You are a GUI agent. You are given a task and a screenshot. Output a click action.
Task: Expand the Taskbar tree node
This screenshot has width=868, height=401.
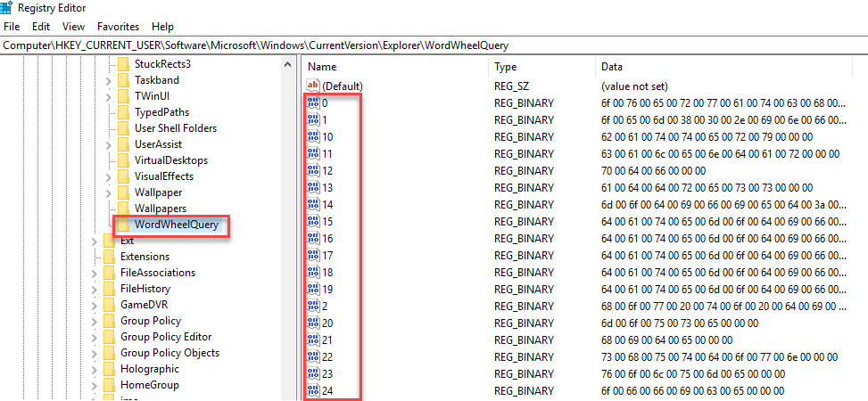click(108, 80)
